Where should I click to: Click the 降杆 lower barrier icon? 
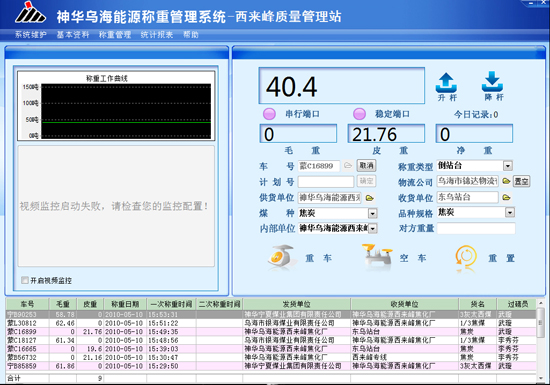point(492,82)
